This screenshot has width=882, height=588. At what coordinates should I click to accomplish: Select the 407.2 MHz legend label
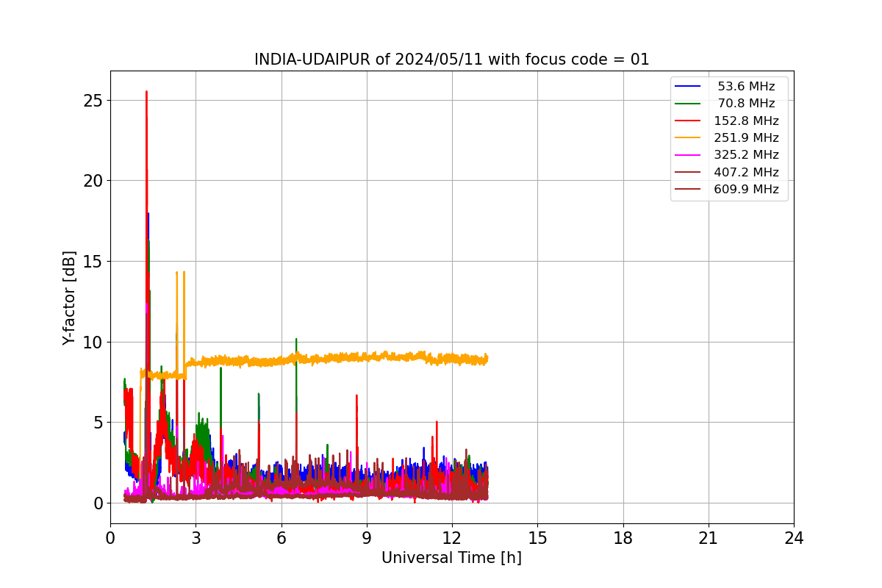click(x=746, y=172)
